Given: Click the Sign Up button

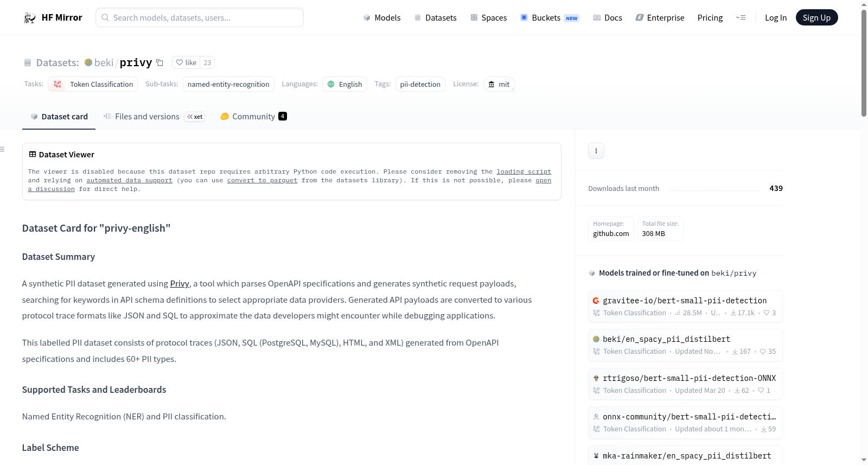Looking at the screenshot, I should click(x=816, y=18).
